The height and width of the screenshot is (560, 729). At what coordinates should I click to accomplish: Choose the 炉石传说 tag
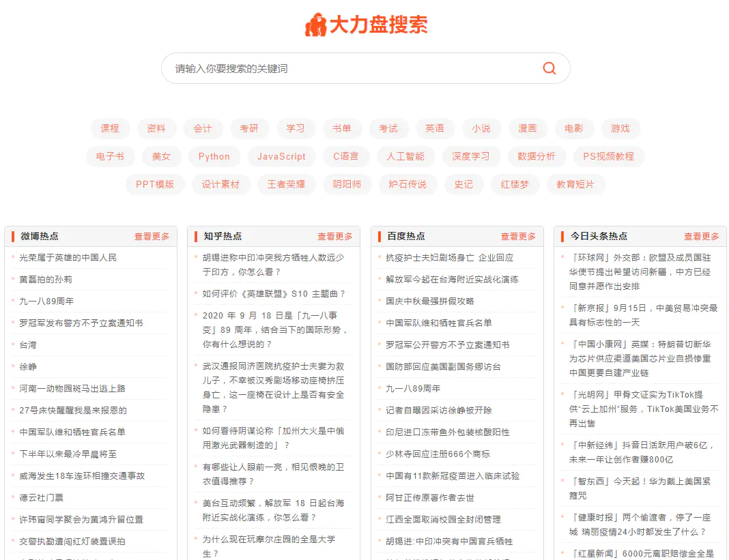(x=408, y=184)
